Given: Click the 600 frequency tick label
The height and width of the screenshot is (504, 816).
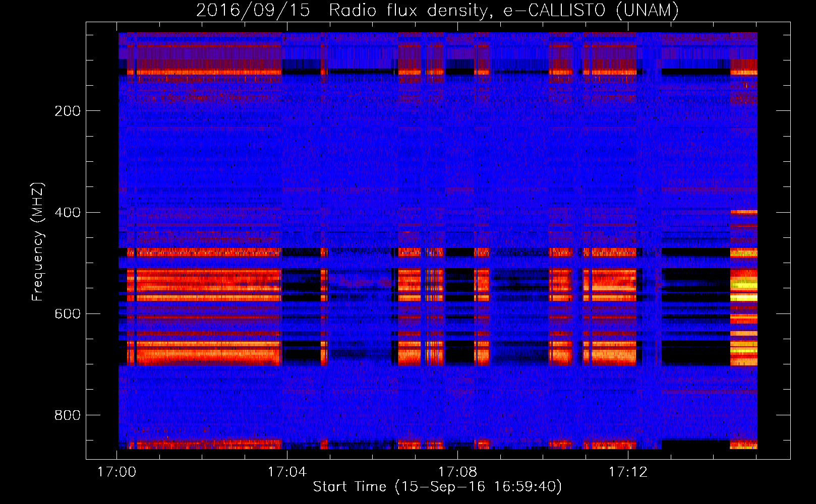Looking at the screenshot, I should 68,313.
